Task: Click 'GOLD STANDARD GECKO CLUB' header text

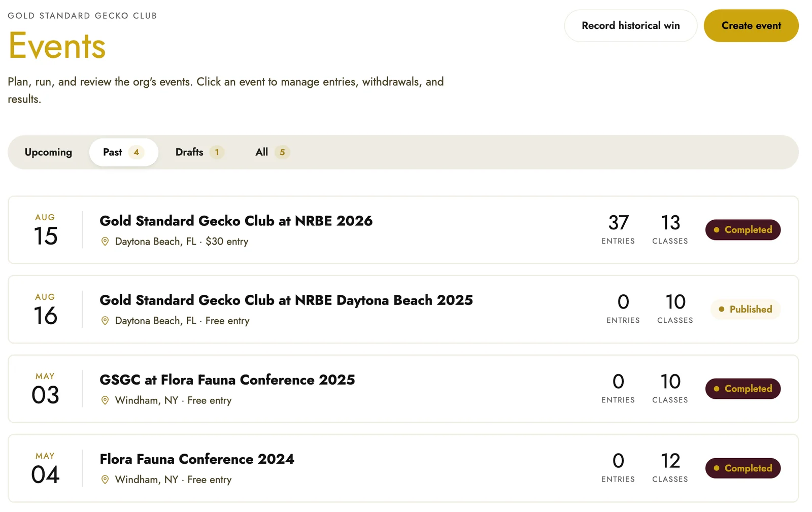Action: (82, 16)
